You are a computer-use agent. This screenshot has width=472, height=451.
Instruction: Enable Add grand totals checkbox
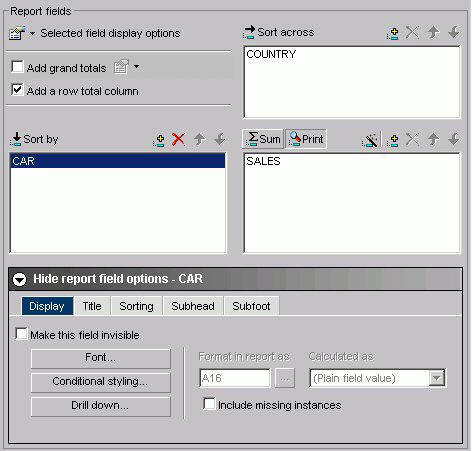coord(17,67)
